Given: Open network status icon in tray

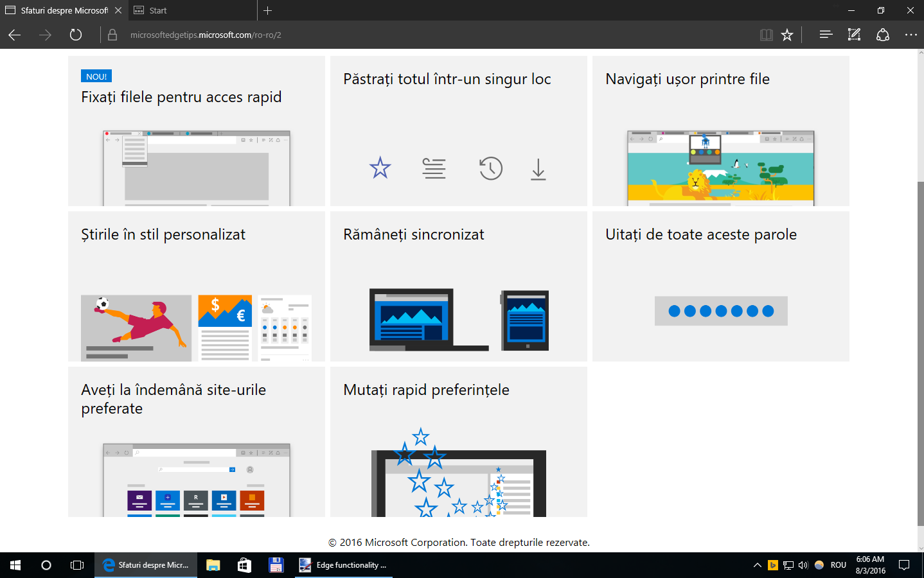Looking at the screenshot, I should 788,565.
